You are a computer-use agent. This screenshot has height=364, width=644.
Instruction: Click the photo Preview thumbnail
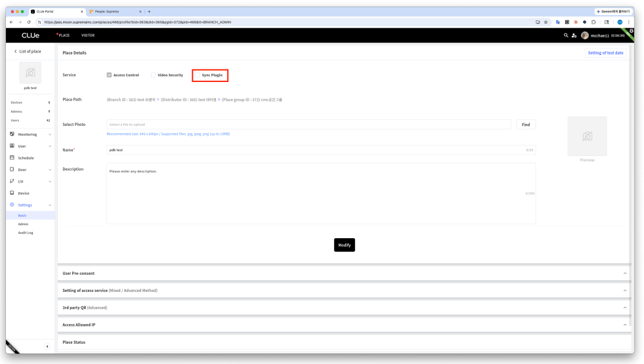pos(588,136)
